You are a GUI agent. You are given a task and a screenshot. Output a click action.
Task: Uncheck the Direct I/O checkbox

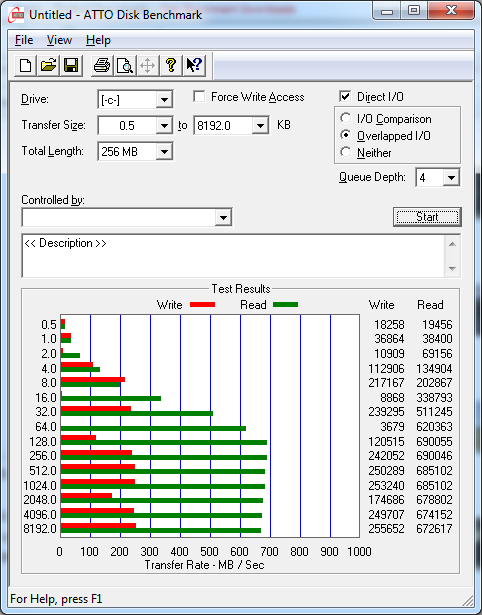345,96
